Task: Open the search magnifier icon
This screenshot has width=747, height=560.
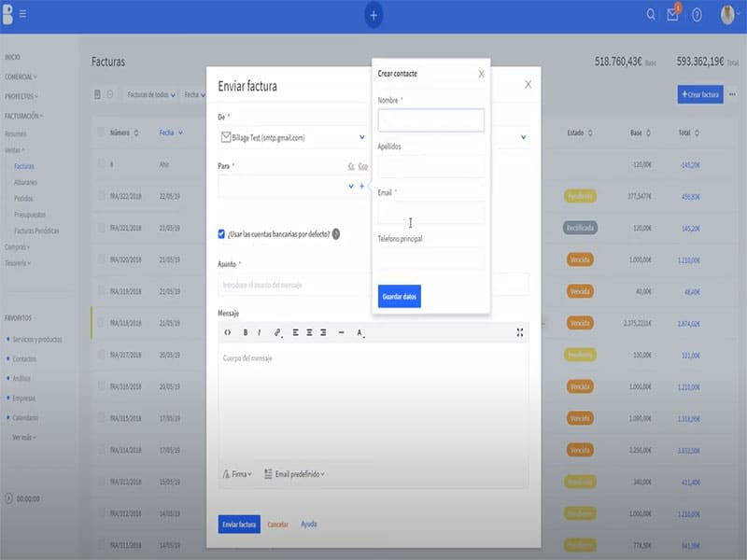Action: tap(651, 15)
